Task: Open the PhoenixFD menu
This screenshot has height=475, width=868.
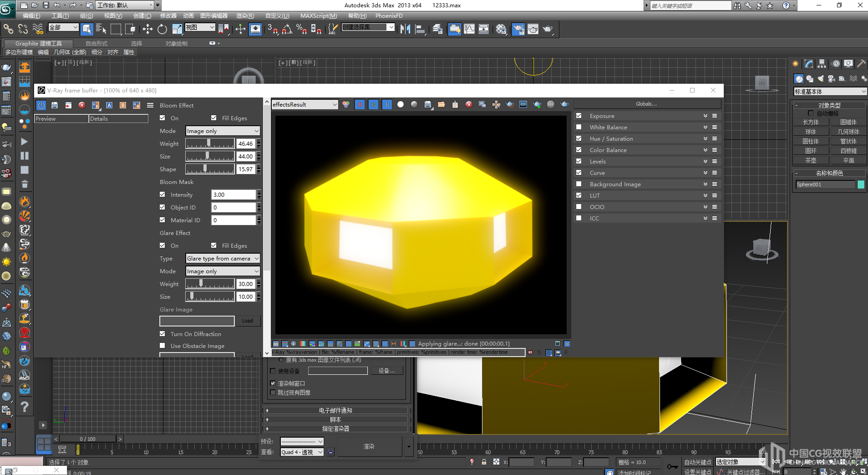Action: pyautogui.click(x=389, y=16)
